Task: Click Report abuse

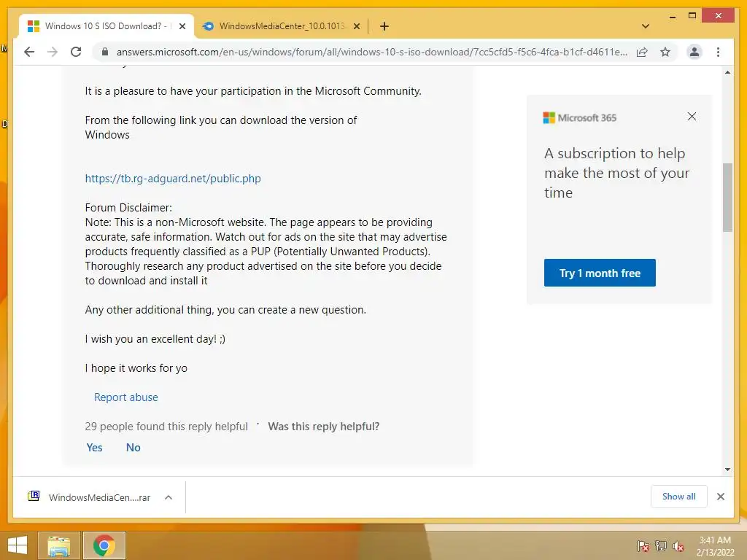Action: (x=125, y=397)
